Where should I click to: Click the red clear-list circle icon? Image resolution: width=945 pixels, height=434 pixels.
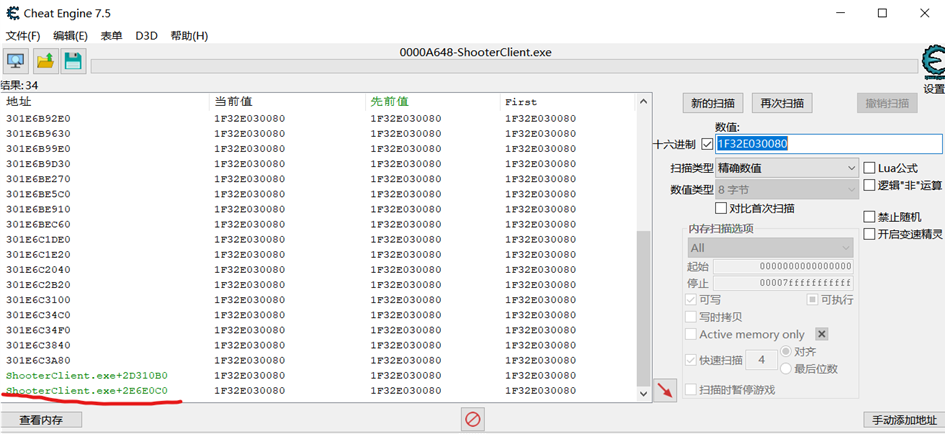[472, 419]
